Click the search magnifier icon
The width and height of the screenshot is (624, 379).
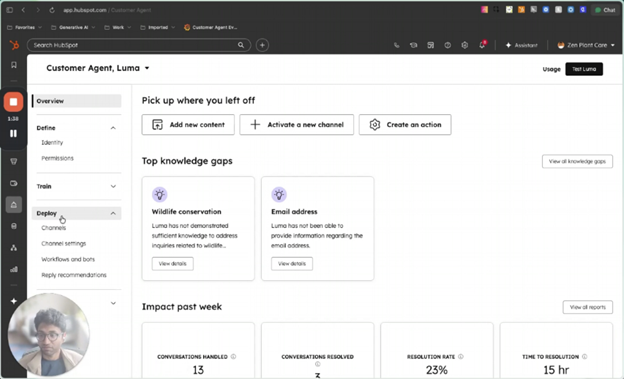[241, 45]
